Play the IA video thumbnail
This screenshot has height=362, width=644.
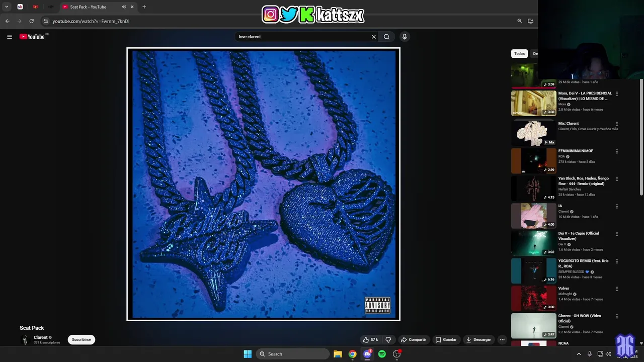pyautogui.click(x=534, y=216)
